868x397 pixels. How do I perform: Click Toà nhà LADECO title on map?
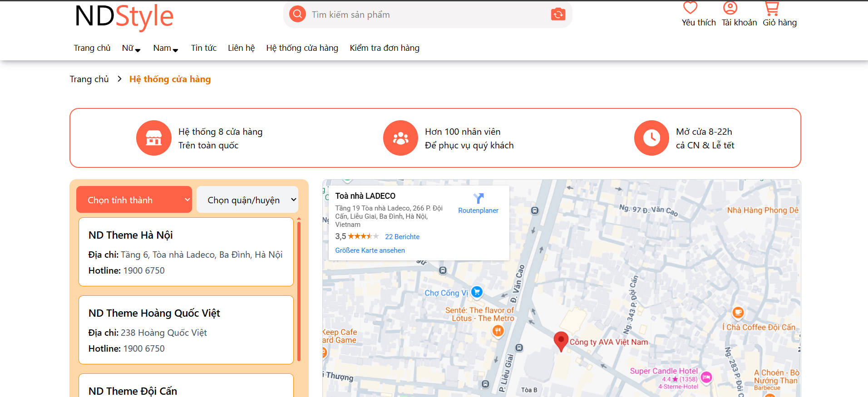coord(365,196)
